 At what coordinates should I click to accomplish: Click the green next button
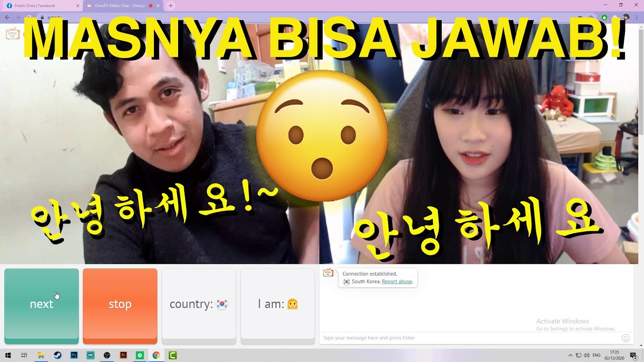(42, 305)
